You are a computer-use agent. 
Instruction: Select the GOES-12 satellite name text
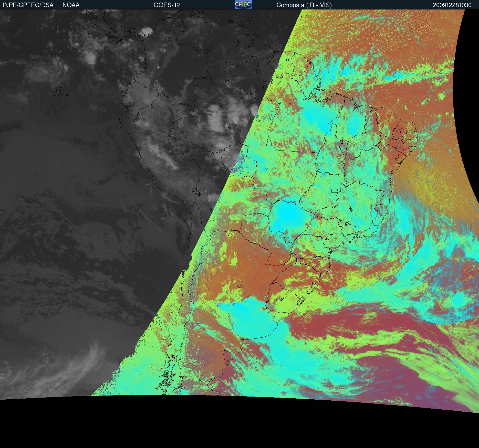tap(166, 5)
